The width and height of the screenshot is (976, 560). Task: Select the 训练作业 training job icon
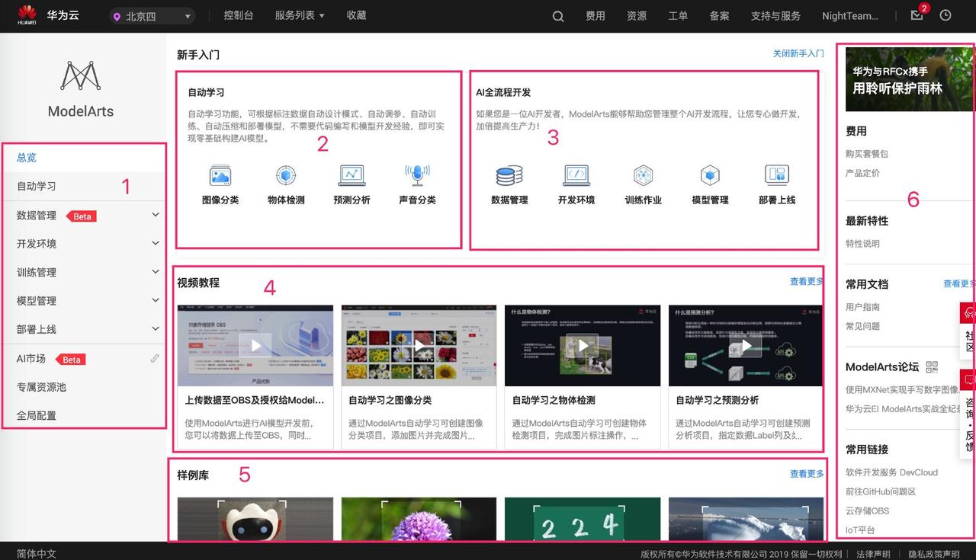coord(643,176)
